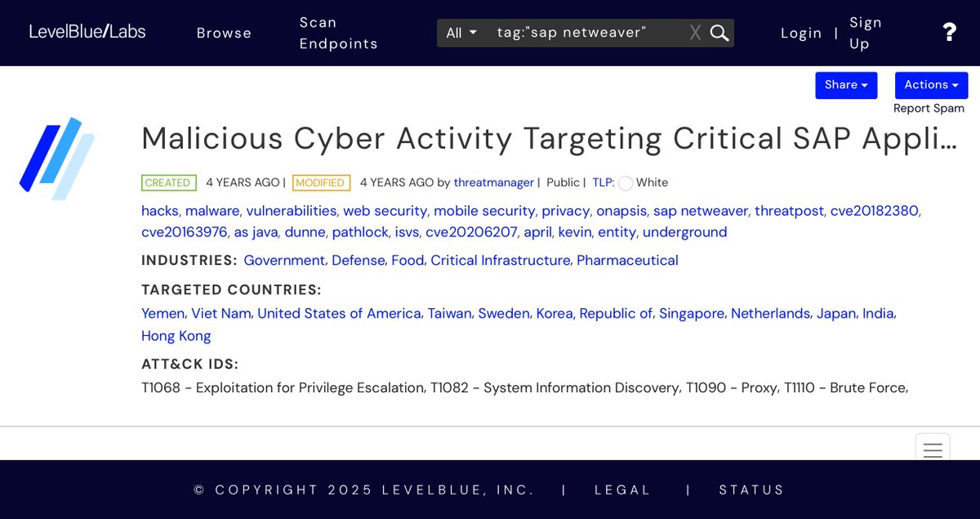
Task: Click the blue striped pulse avatar
Action: (57, 159)
